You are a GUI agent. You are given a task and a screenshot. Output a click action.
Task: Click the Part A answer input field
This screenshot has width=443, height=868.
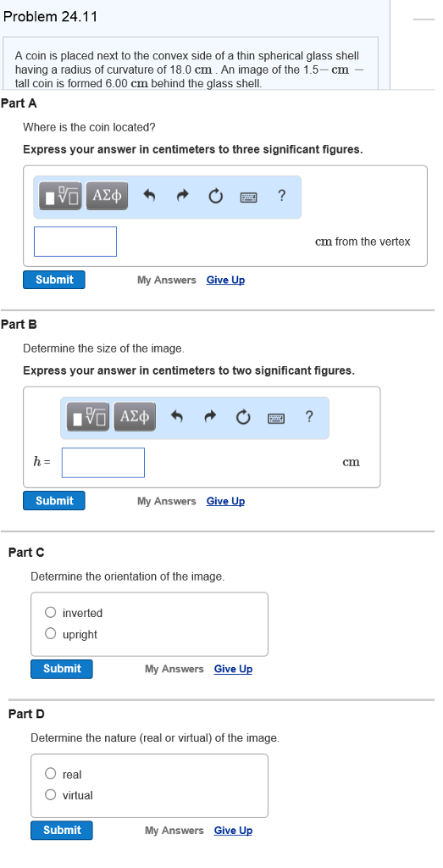point(75,242)
